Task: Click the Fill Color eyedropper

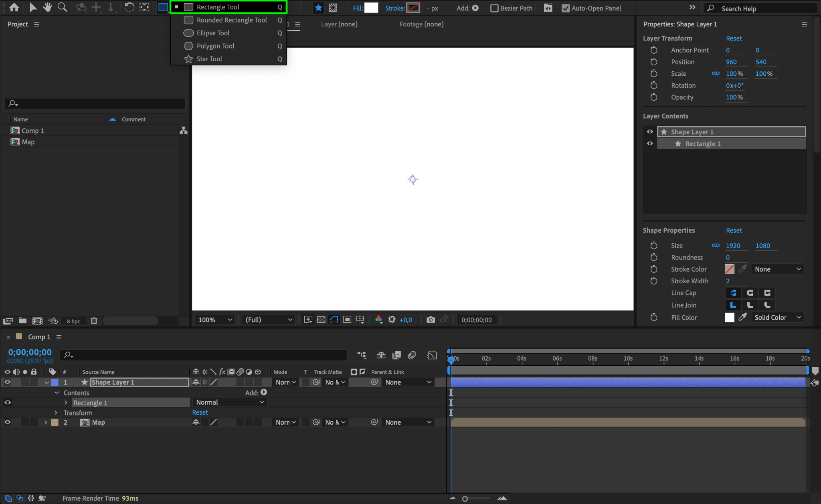Action: (x=742, y=317)
